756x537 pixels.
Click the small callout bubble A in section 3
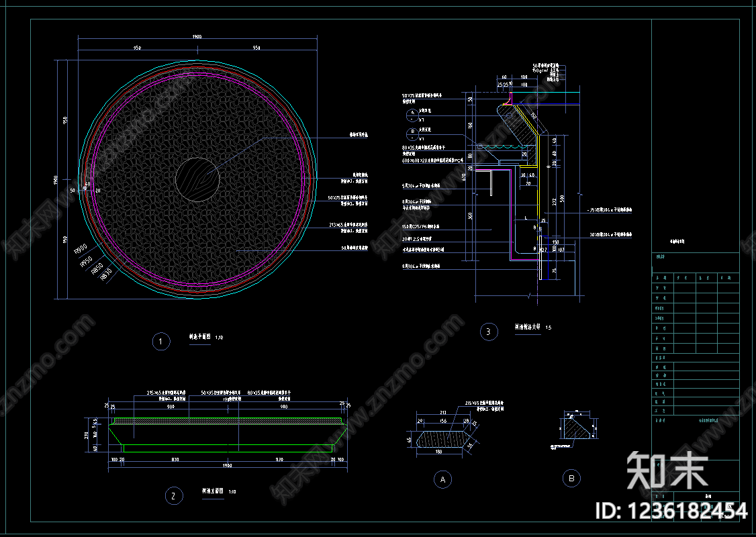[x=412, y=114]
